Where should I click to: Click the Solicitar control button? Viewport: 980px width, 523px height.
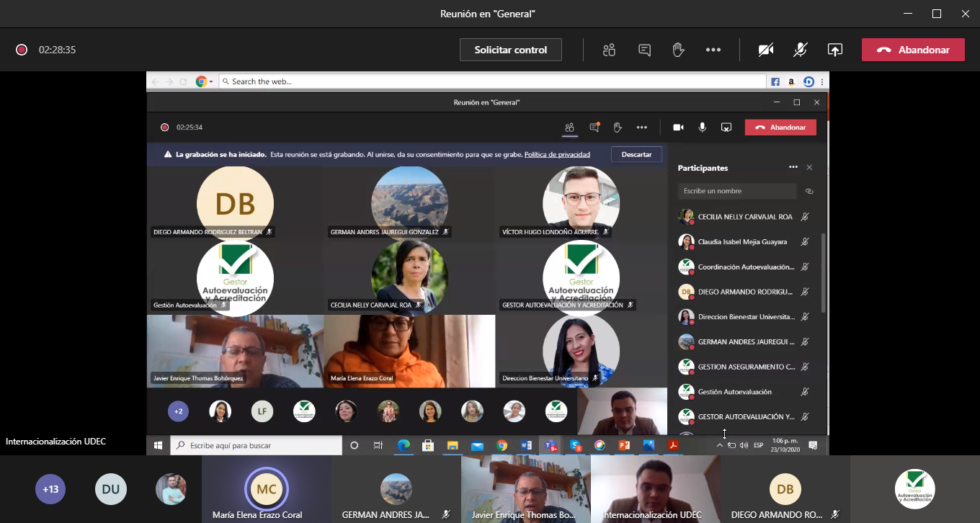(511, 50)
